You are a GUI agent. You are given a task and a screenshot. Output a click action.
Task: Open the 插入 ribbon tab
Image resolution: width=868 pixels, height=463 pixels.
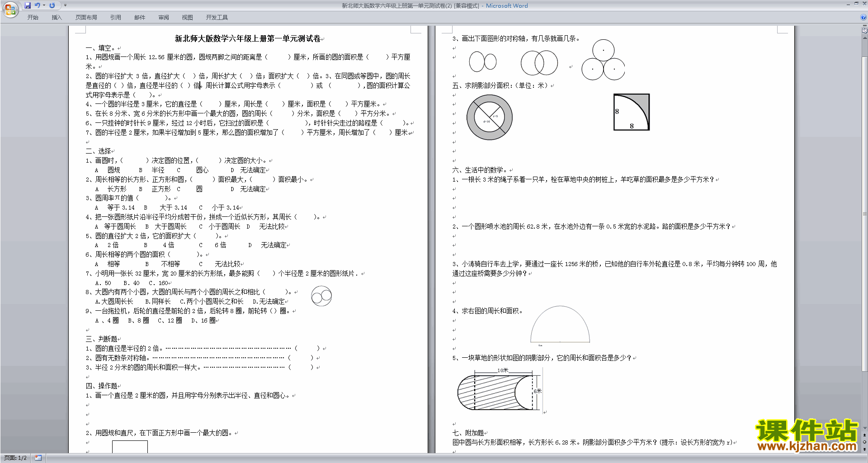(x=57, y=18)
